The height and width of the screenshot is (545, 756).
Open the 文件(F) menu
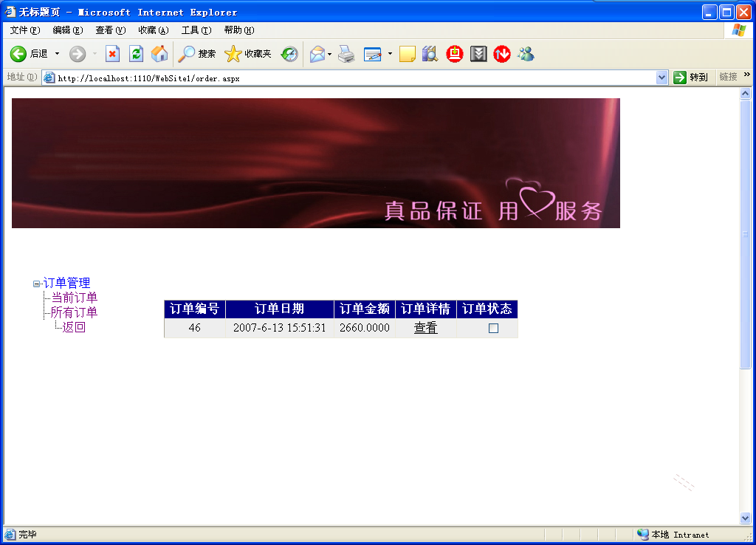coord(25,30)
